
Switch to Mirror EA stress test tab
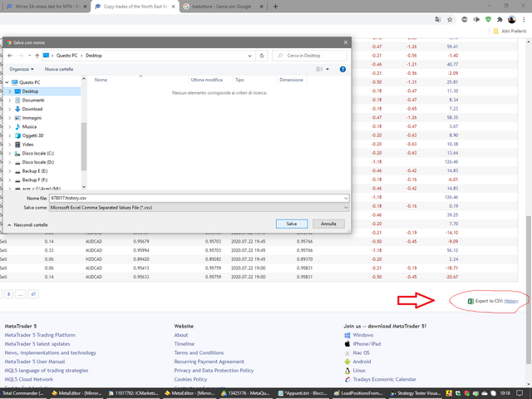(x=44, y=7)
